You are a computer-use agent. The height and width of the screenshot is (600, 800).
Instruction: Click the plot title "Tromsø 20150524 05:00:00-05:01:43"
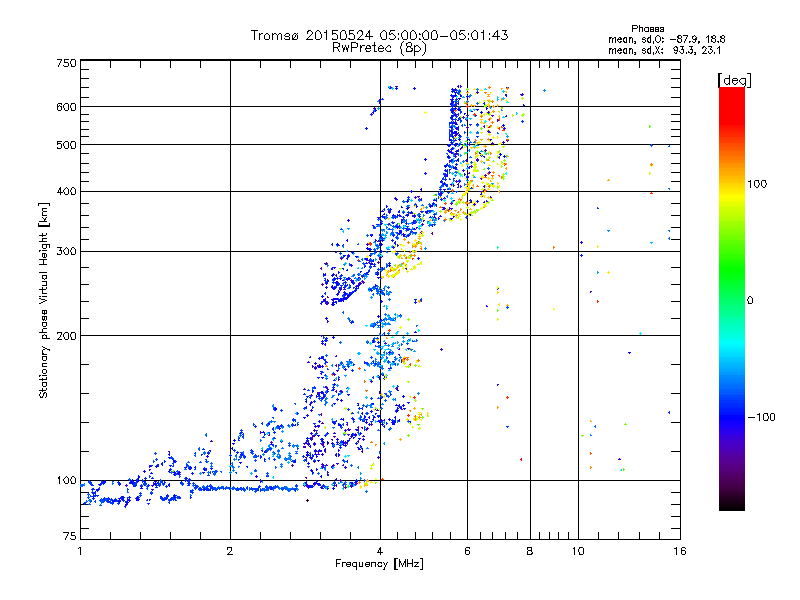coord(379,35)
